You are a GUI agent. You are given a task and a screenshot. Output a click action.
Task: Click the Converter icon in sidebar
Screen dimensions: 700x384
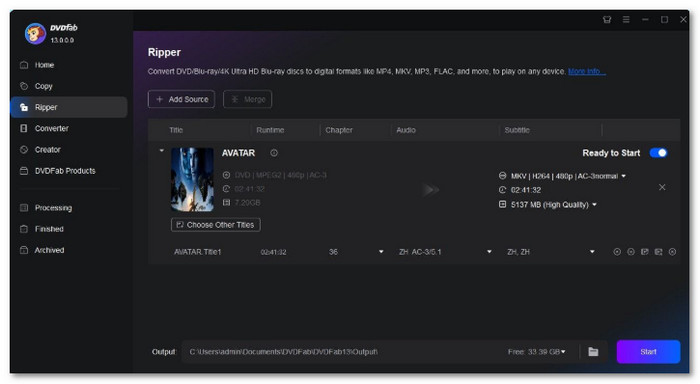coord(24,128)
